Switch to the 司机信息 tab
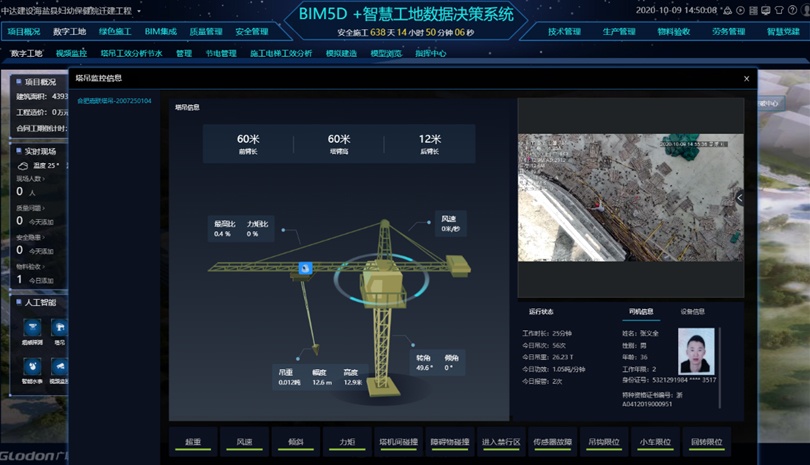Image resolution: width=810 pixels, height=465 pixels. point(641,311)
